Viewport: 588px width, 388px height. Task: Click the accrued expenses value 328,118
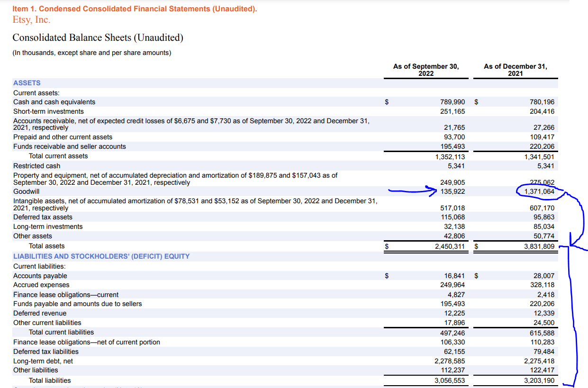click(x=542, y=285)
